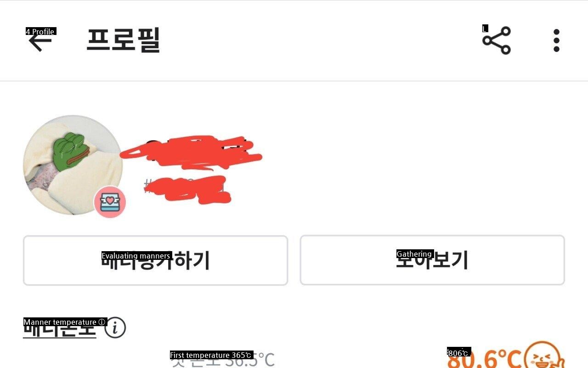
Task: Tap the 프로필 page title
Action: click(123, 40)
